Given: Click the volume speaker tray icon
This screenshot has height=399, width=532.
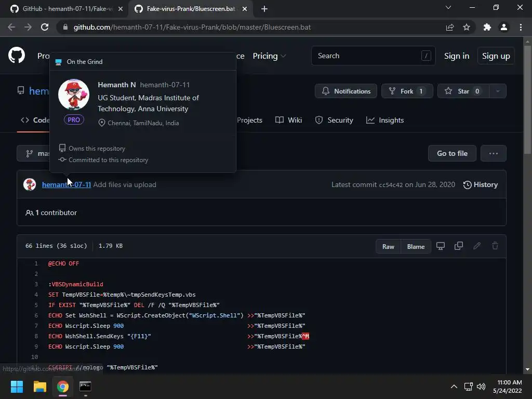Looking at the screenshot, I should (x=481, y=387).
